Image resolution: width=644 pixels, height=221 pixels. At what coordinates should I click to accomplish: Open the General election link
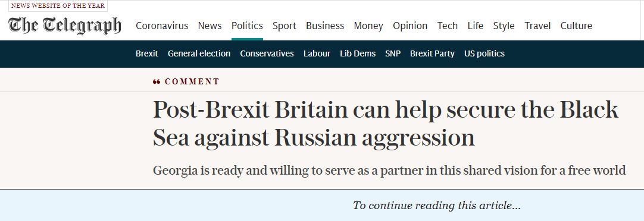[199, 53]
